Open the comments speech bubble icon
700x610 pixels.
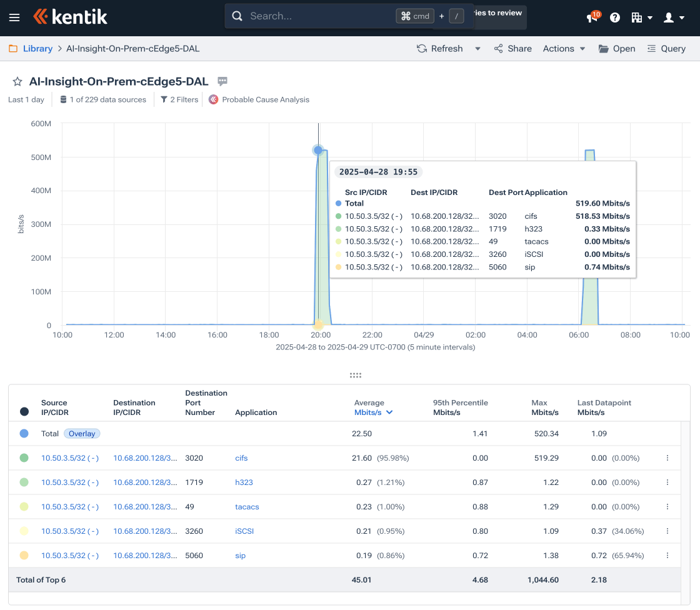point(222,81)
